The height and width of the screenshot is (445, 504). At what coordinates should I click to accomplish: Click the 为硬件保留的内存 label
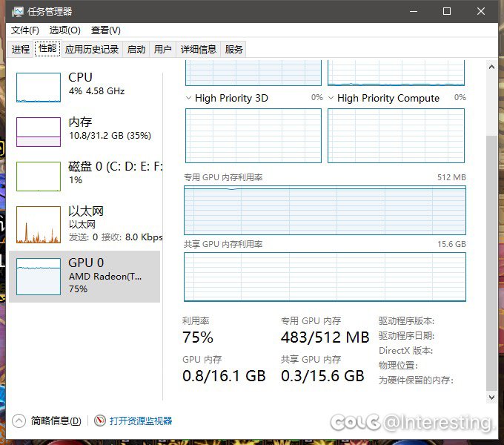(416, 380)
